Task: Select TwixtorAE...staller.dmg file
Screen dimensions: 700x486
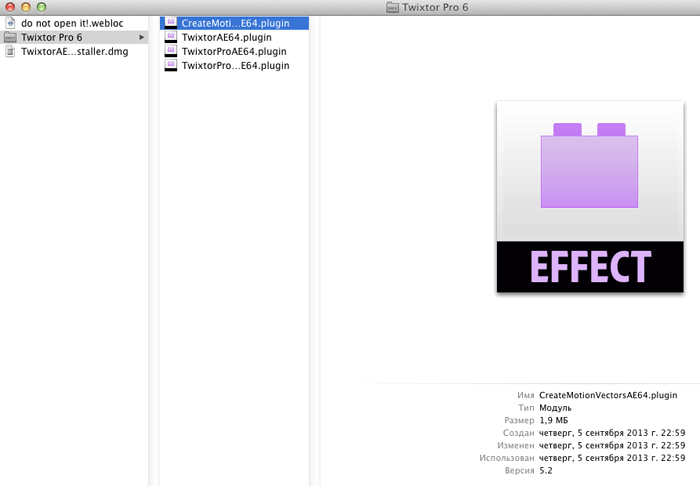Action: [x=75, y=52]
